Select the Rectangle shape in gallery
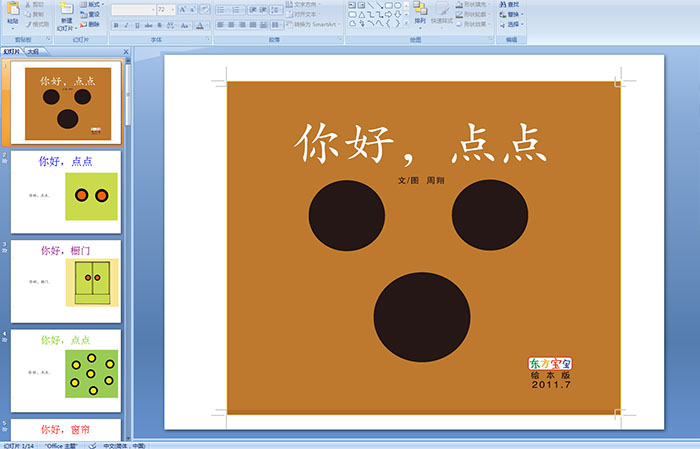The width and height of the screenshot is (700, 449). [388, 5]
